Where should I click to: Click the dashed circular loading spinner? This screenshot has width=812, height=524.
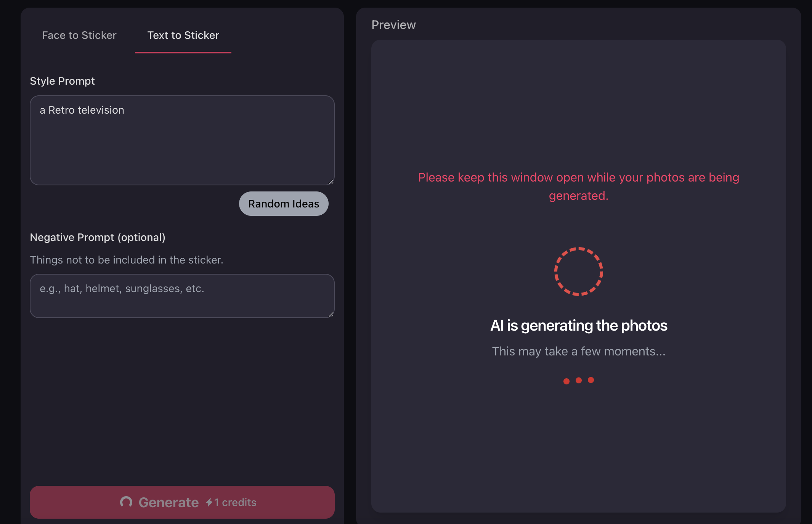pos(578,272)
